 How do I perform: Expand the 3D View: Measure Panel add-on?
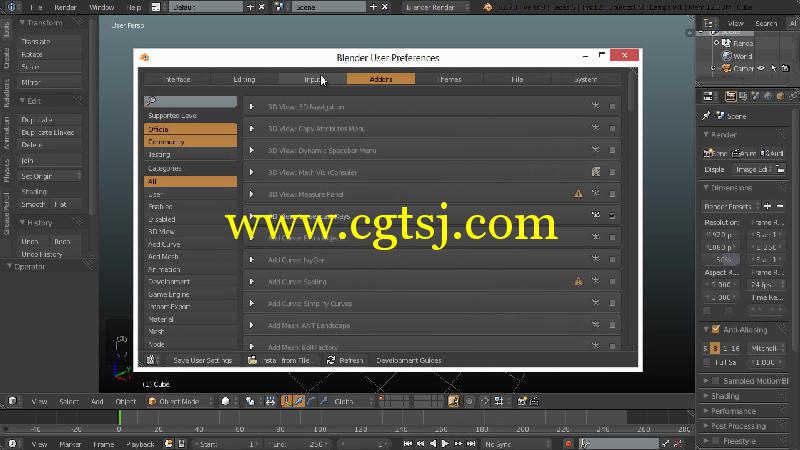[252, 194]
